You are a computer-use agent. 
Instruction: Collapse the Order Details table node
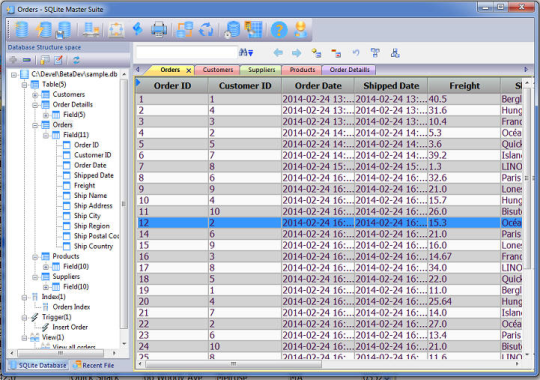point(35,105)
